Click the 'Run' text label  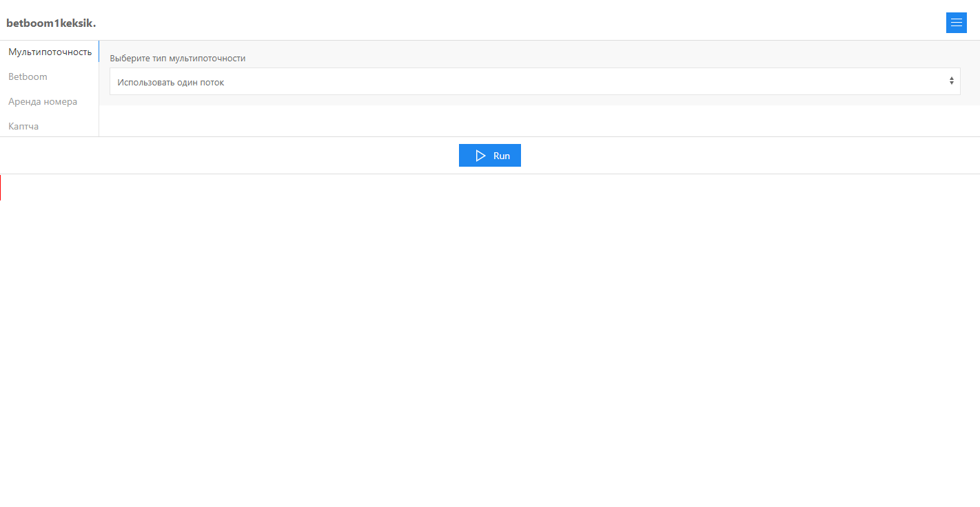[502, 156]
